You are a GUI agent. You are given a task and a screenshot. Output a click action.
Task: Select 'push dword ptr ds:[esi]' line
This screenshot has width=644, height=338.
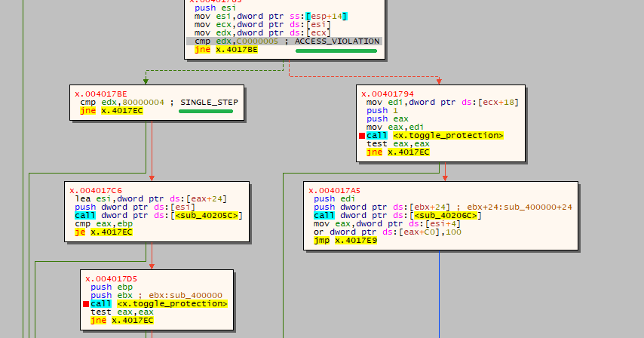135,207
